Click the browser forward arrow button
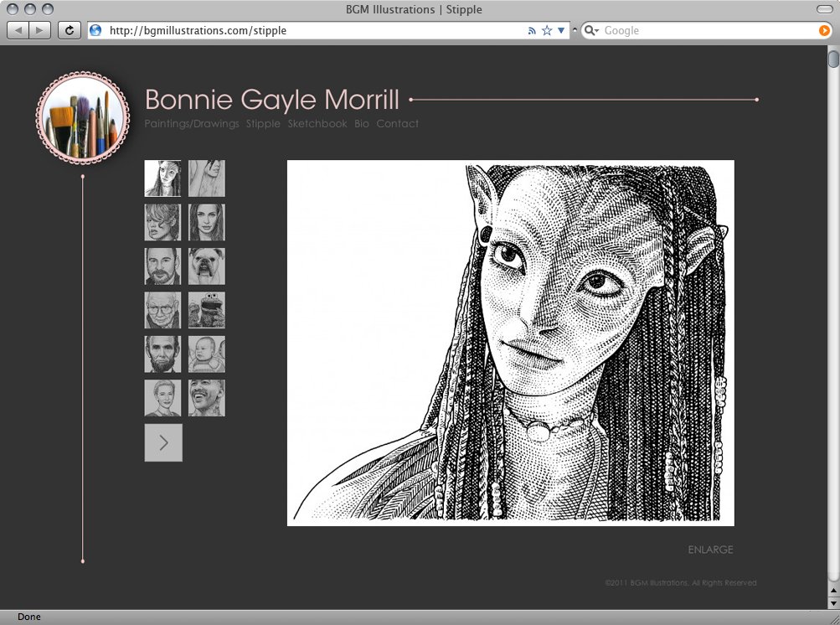Image resolution: width=840 pixels, height=625 pixels. point(39,30)
